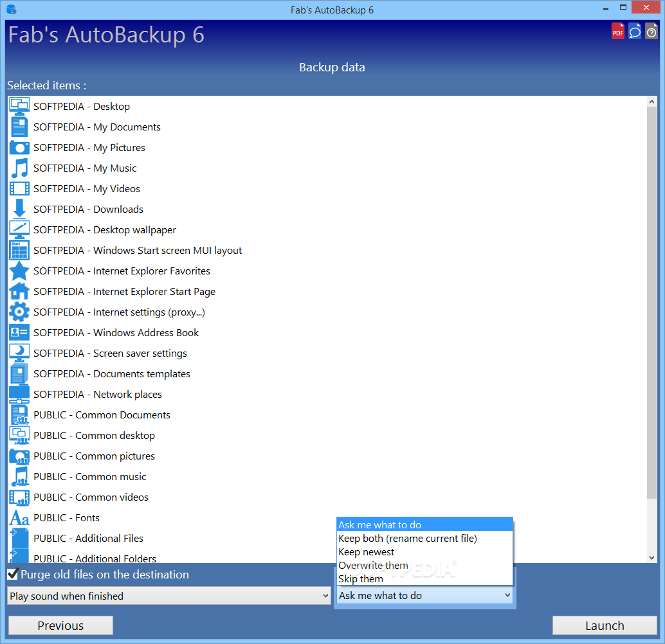Screen dimensions: 665x644
Task: Select the Desktop monitor icon
Action: pyautogui.click(x=19, y=107)
